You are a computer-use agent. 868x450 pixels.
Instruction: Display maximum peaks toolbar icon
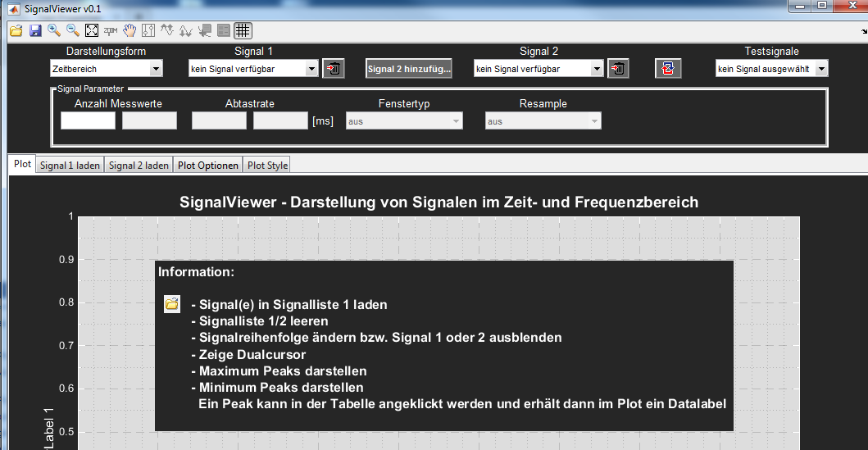click(x=166, y=30)
